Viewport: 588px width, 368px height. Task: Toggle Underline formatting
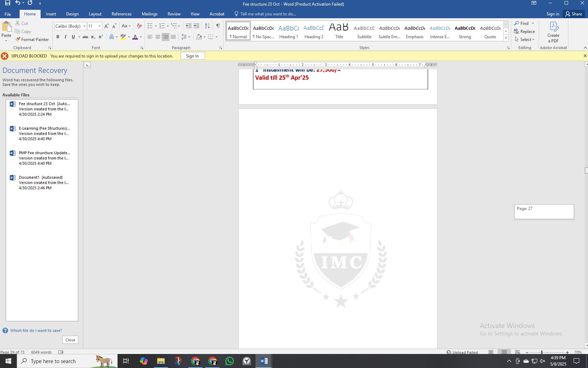(x=73, y=37)
